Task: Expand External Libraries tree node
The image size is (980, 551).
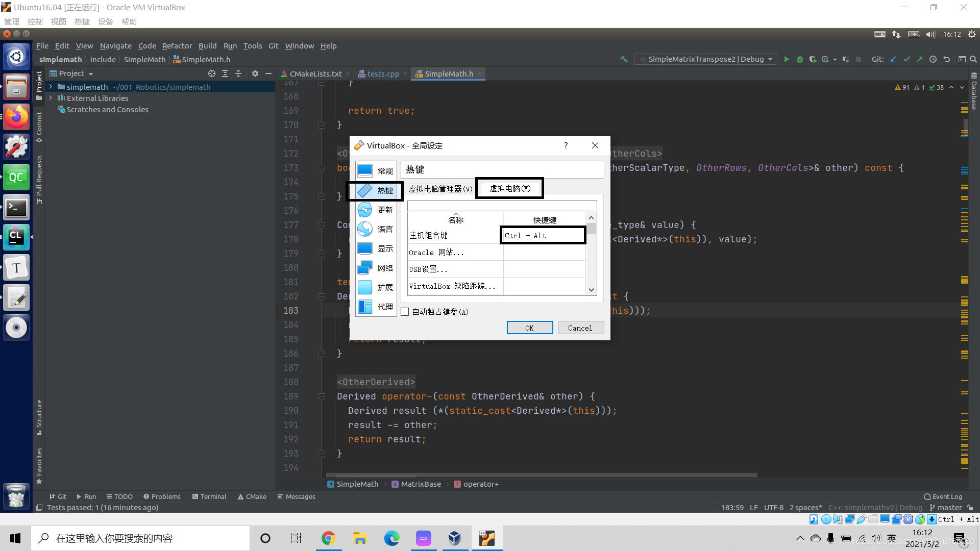Action: [x=51, y=98]
